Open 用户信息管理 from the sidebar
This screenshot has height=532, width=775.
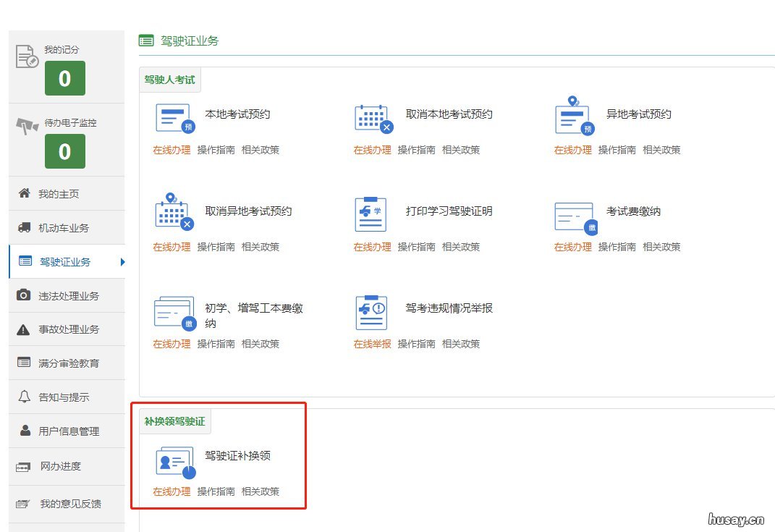pos(58,431)
